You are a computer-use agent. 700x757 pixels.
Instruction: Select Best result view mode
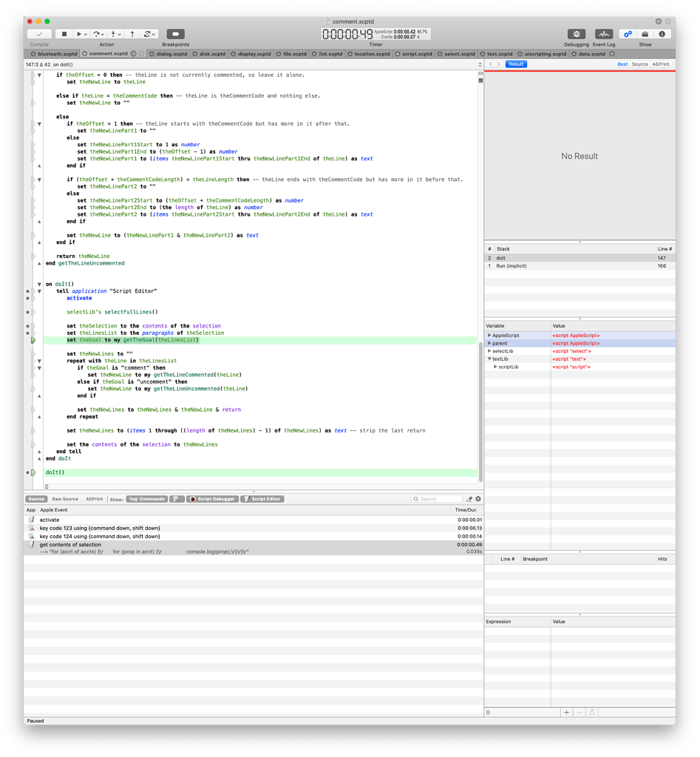tap(622, 64)
